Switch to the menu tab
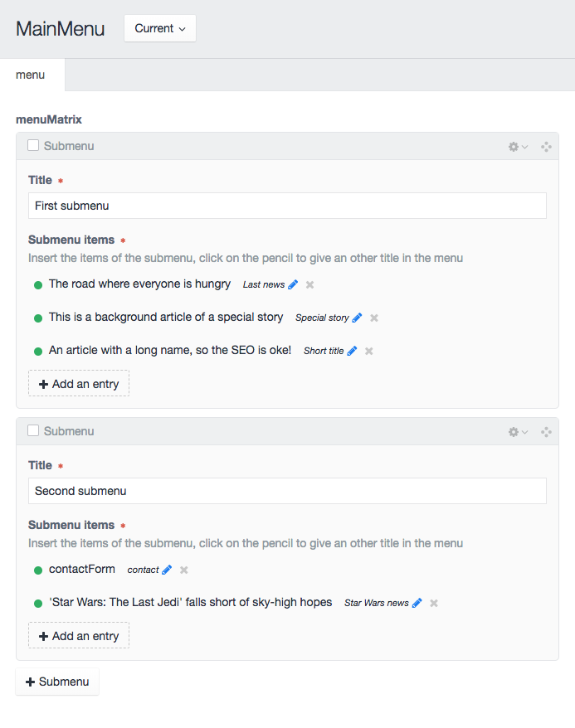The image size is (575, 728). 31,75
